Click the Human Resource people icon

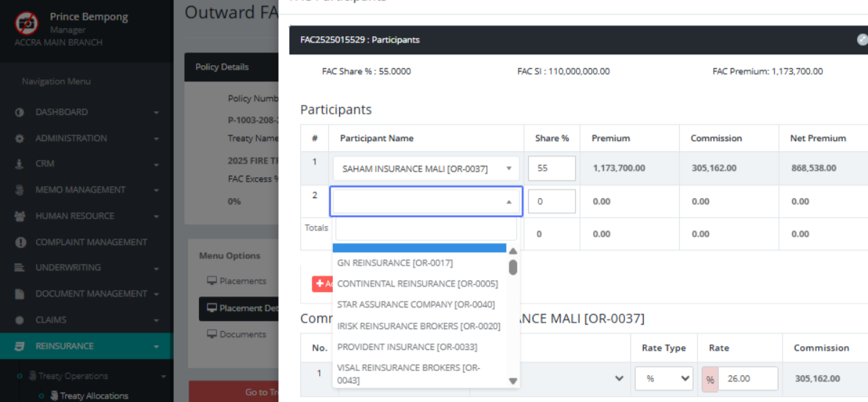(x=20, y=216)
